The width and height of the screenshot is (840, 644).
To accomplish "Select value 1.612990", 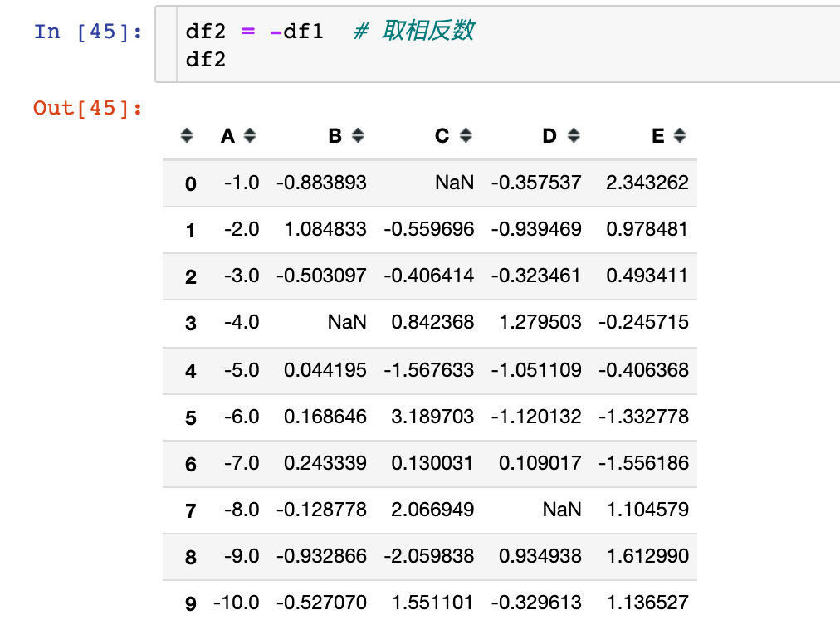I will (x=647, y=555).
